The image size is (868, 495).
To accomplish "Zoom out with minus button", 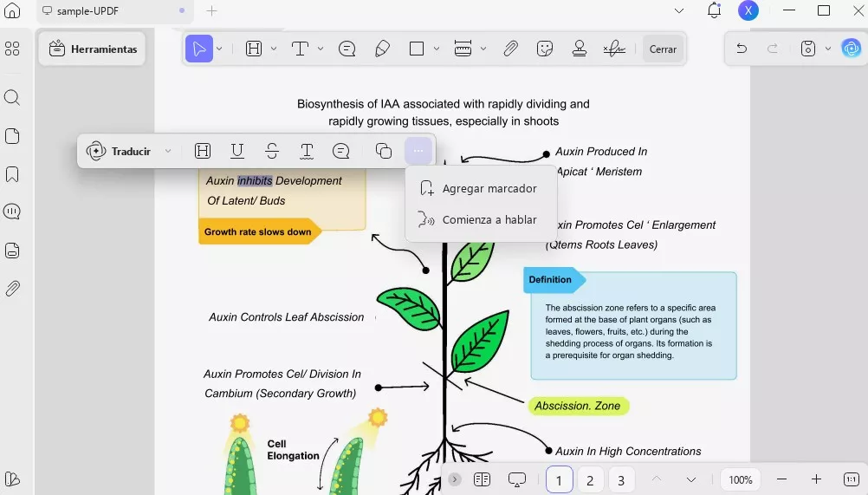I will (x=781, y=479).
